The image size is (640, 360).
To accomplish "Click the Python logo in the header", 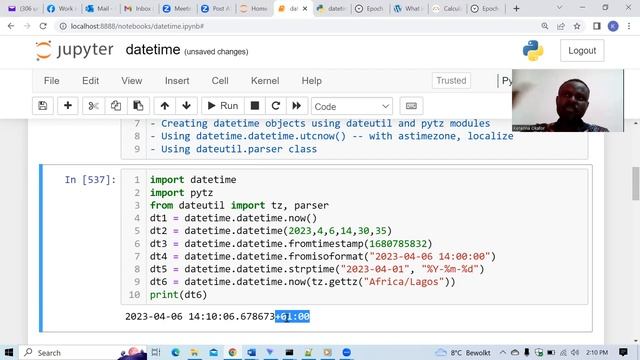I will pyautogui.click(x=533, y=51).
